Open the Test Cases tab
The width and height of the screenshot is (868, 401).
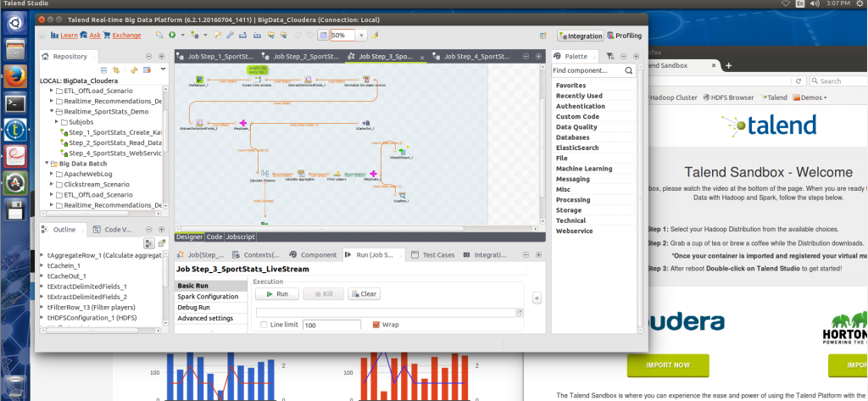pyautogui.click(x=433, y=255)
